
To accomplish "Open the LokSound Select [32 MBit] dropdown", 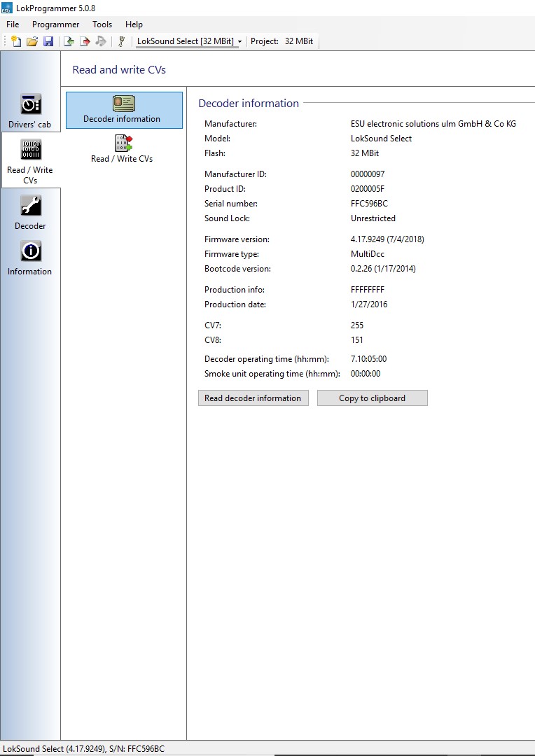I will tap(189, 41).
